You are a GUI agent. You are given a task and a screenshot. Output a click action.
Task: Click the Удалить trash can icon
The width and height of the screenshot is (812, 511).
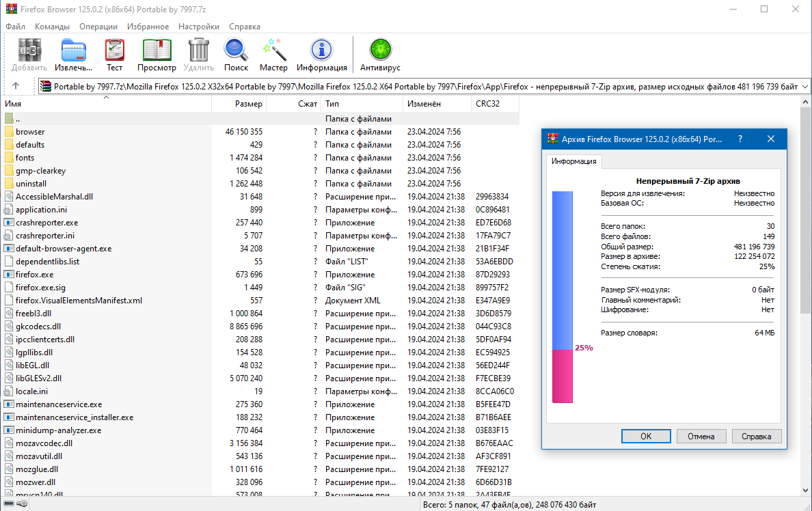point(198,51)
